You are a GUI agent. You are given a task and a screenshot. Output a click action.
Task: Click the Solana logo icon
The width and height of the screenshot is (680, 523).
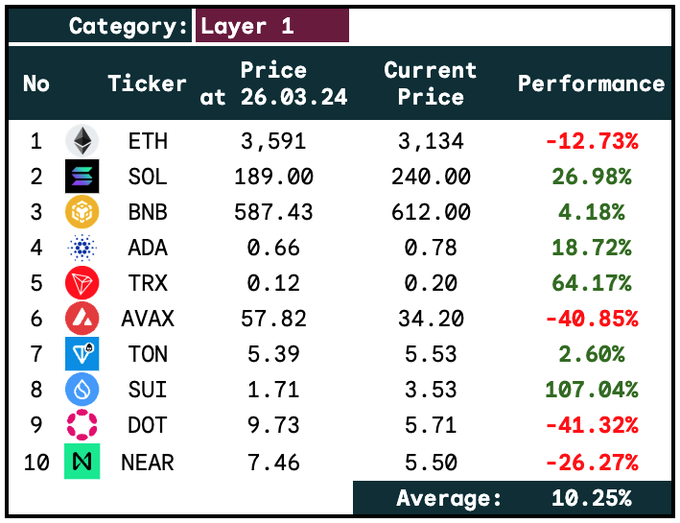tap(81, 177)
